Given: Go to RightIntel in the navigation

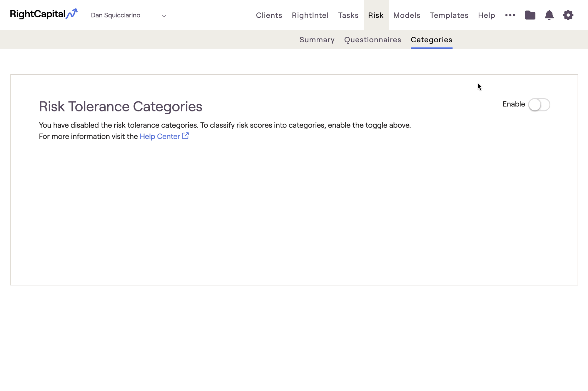Looking at the screenshot, I should (310, 15).
